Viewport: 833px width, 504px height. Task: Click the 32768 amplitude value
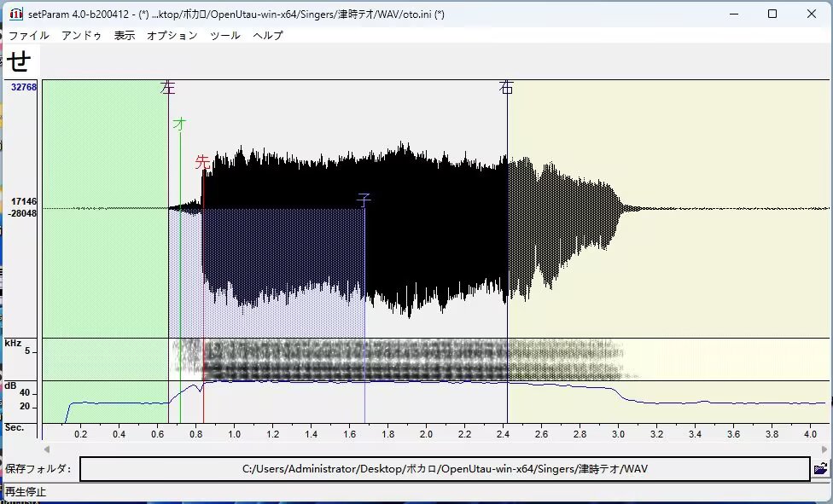(x=24, y=87)
